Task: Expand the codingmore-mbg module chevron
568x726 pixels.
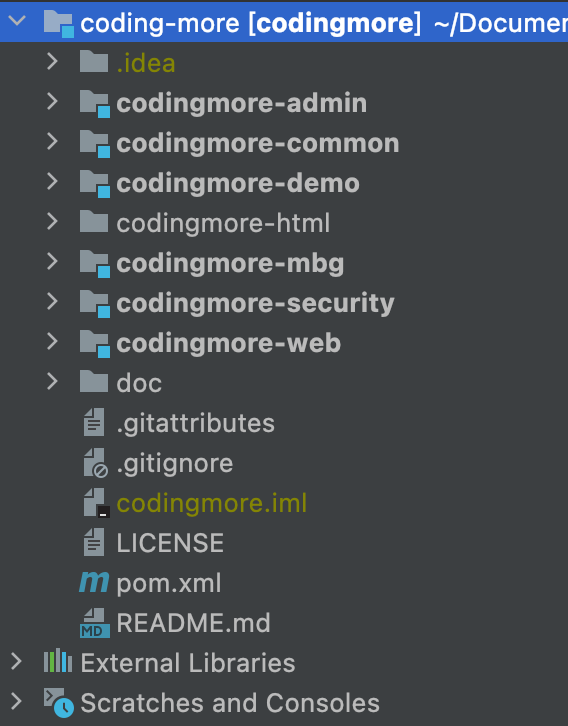Action: [x=52, y=262]
